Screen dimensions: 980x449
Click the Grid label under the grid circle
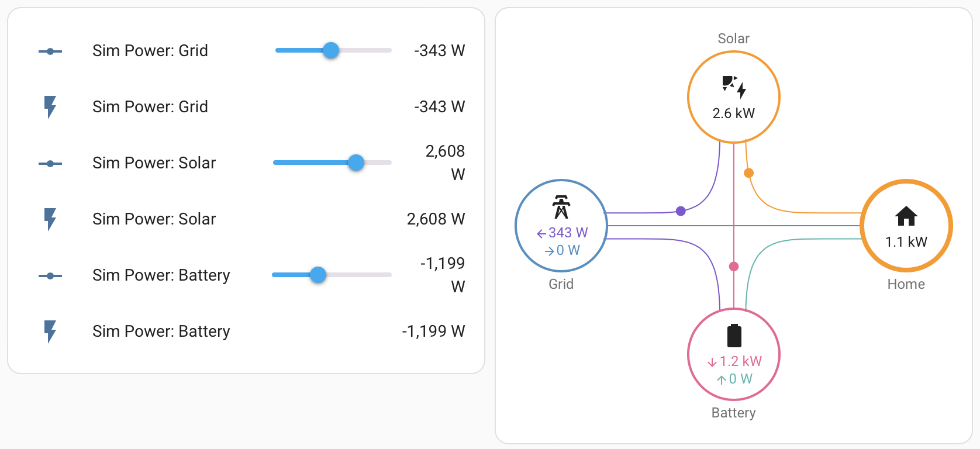(x=561, y=284)
